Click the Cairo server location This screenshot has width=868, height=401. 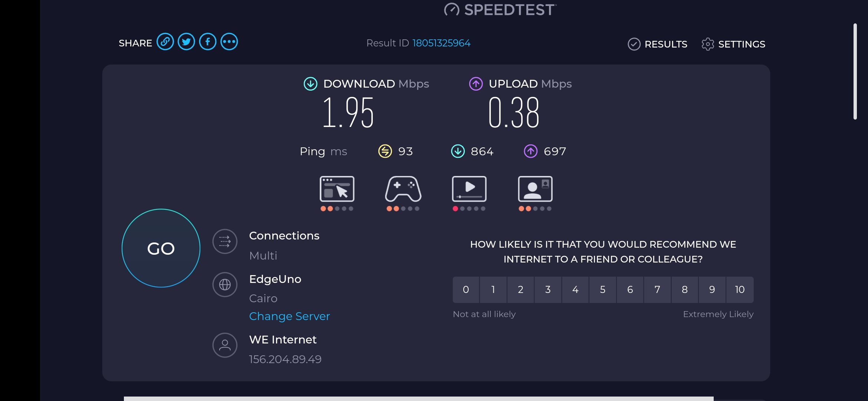click(263, 299)
